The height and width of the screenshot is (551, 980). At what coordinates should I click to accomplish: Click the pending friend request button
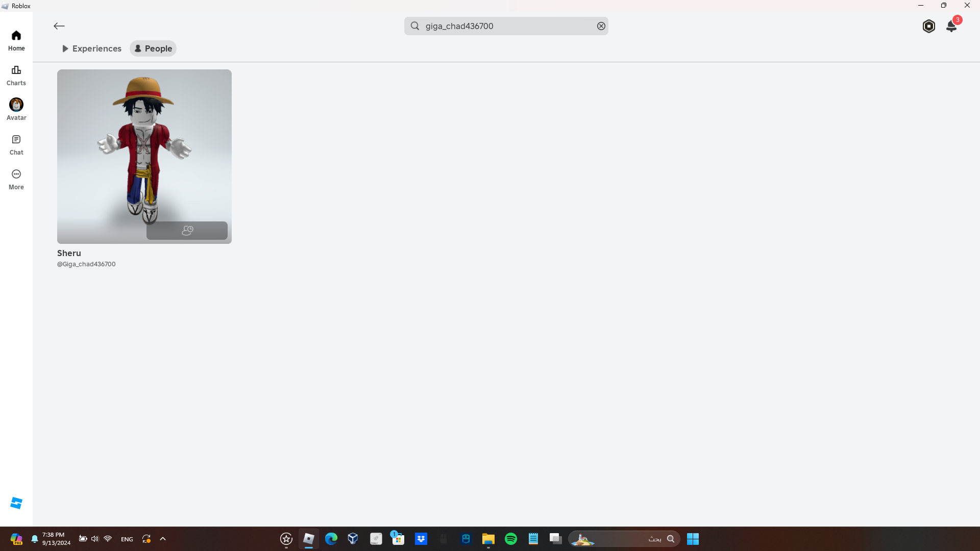[187, 231]
